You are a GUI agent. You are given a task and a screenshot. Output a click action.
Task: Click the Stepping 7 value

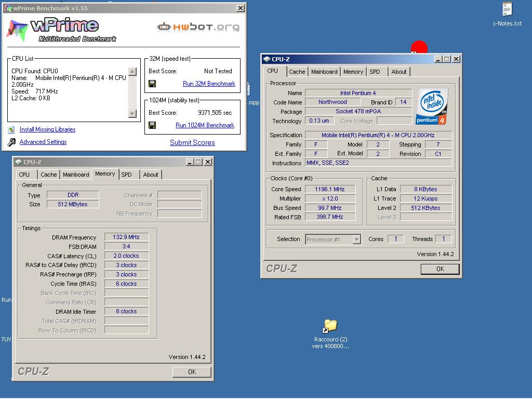coord(438,144)
